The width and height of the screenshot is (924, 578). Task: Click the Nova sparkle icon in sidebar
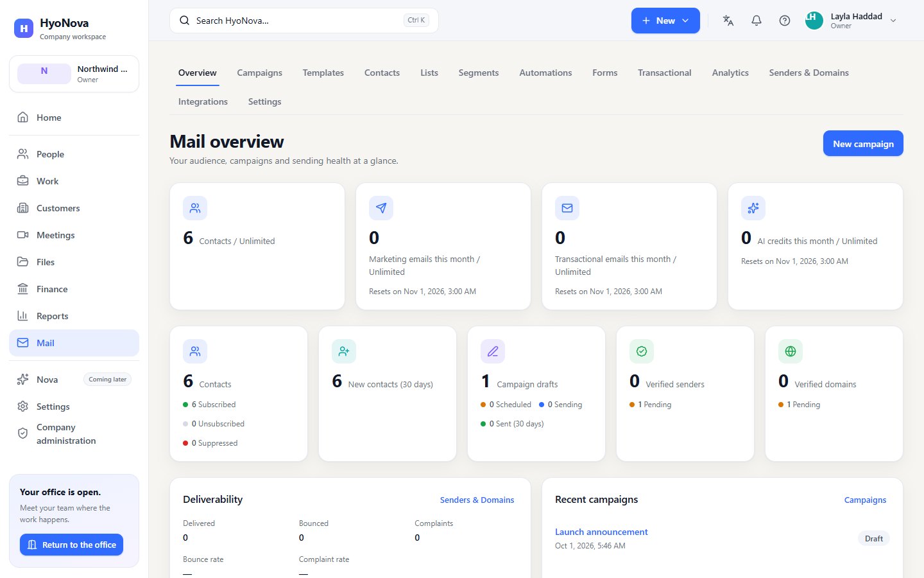(22, 380)
